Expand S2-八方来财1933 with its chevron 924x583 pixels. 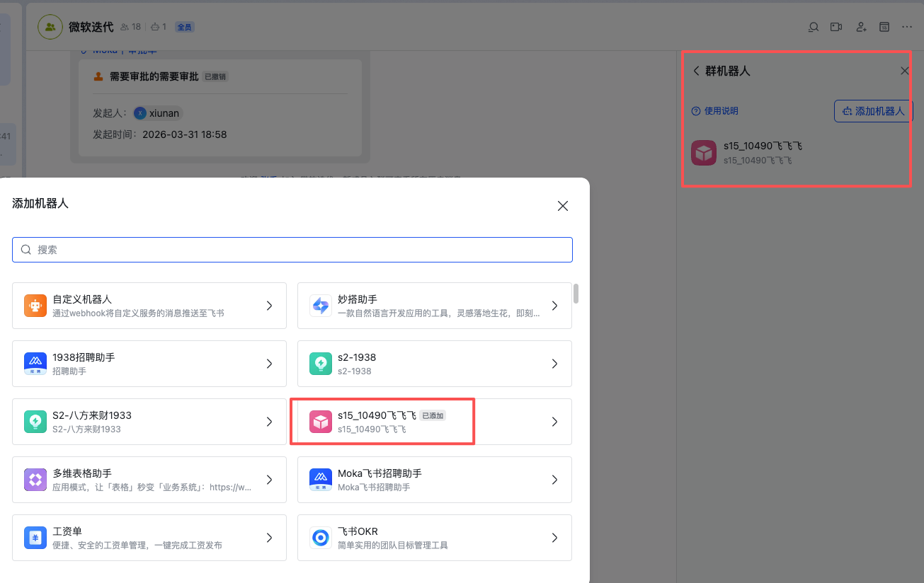click(269, 422)
